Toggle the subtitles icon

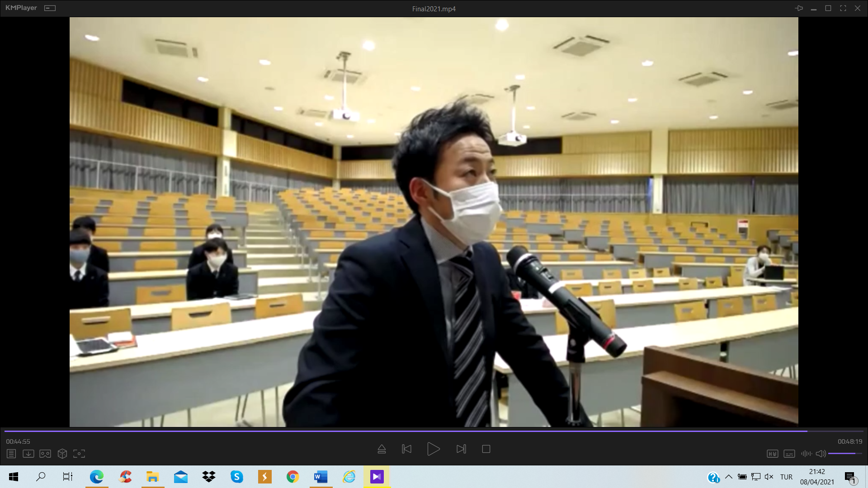[789, 454]
